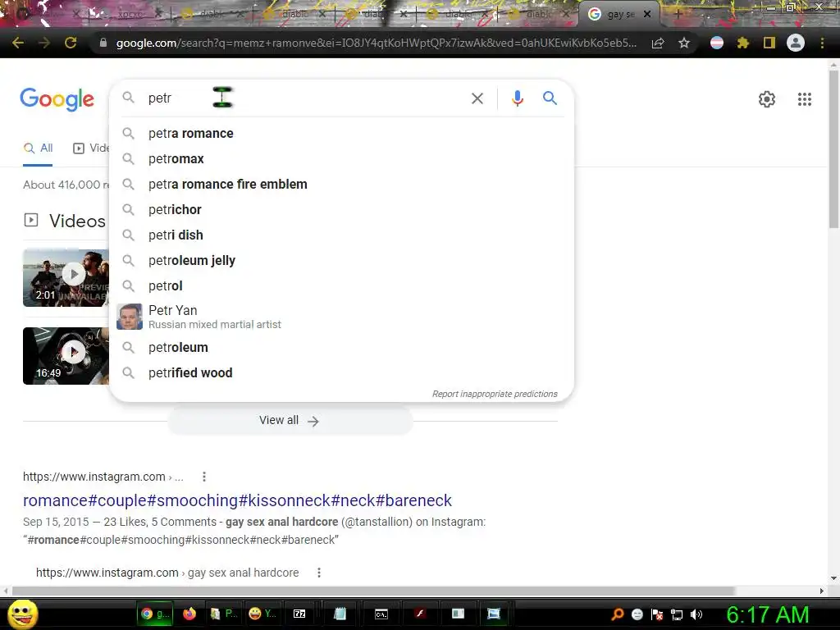Image resolution: width=840 pixels, height=630 pixels.
Task: Open the yellow smiley Y... taskbar item
Action: pyautogui.click(x=262, y=614)
